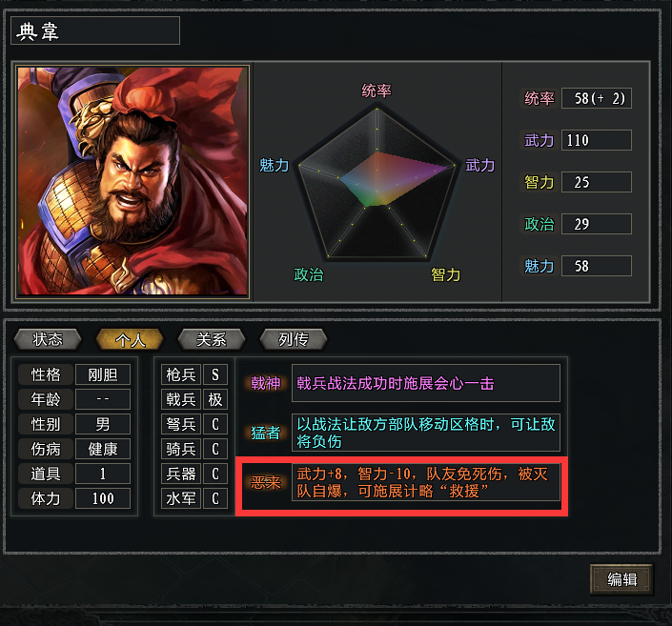Click the 戟兵 aptitude grade 极

[215, 400]
